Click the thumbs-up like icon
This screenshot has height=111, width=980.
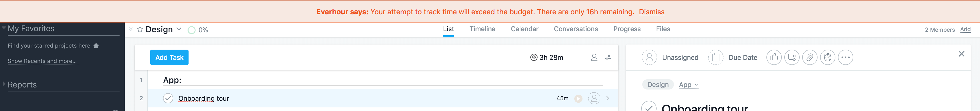pyautogui.click(x=774, y=57)
